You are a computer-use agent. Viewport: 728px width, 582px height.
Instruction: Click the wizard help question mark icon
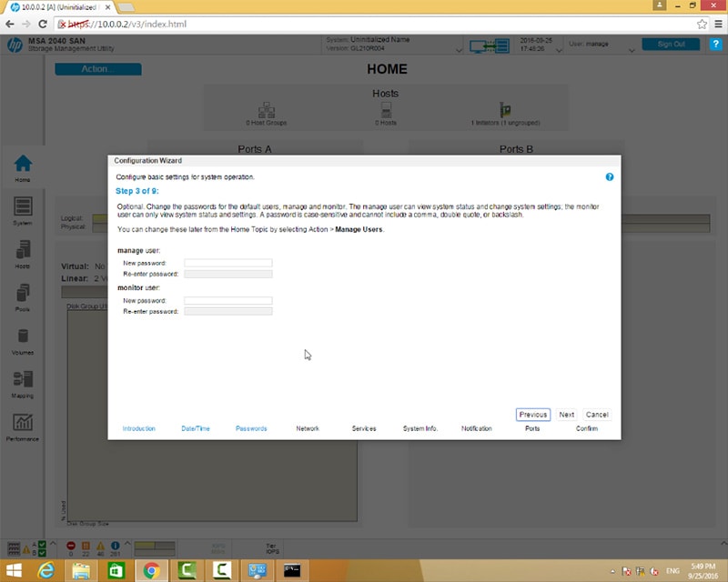coord(610,177)
